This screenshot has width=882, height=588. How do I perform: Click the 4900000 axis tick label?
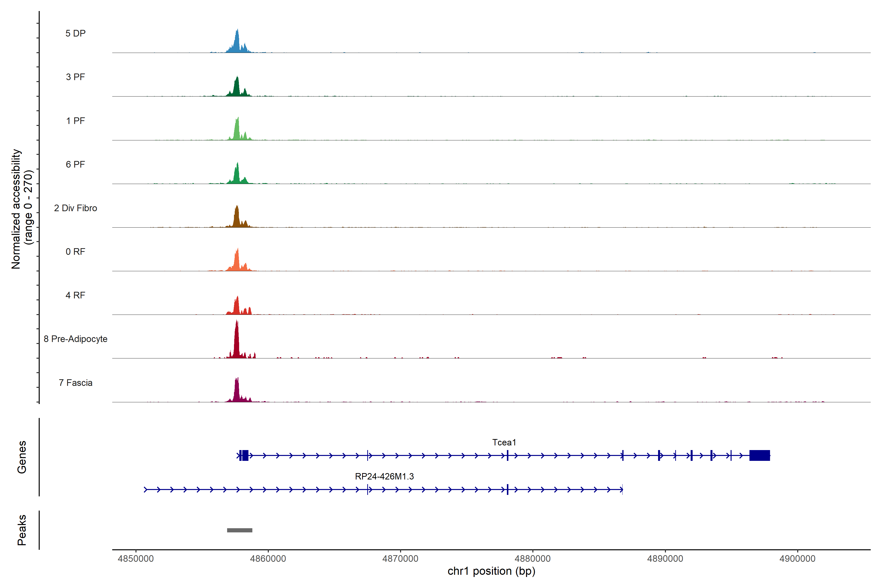click(x=797, y=558)
